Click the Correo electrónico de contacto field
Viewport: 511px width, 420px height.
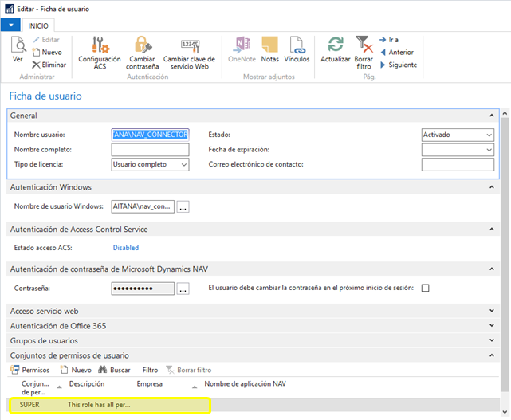pos(458,164)
